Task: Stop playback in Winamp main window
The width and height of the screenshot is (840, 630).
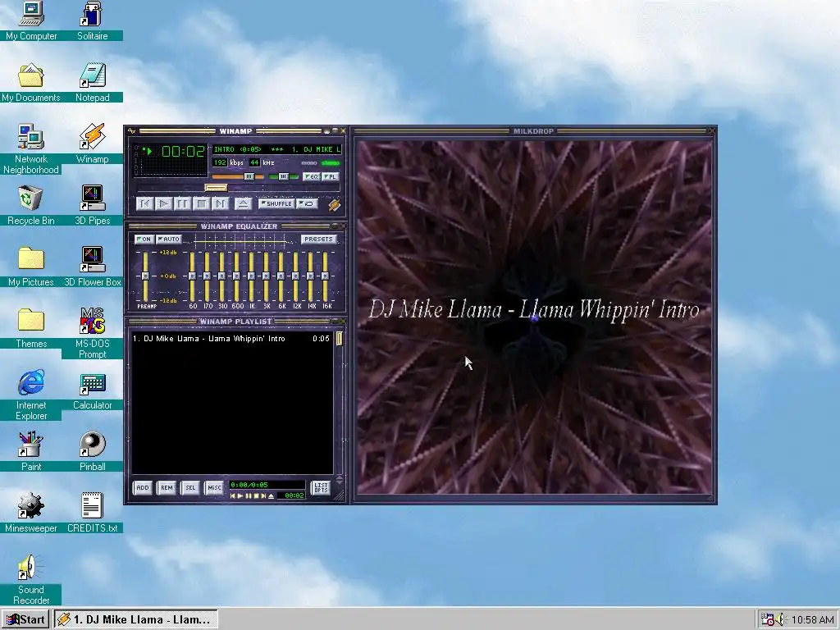Action: click(202, 203)
